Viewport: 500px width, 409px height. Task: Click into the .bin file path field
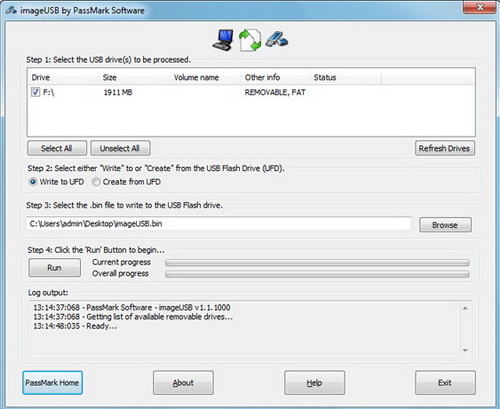(x=219, y=223)
